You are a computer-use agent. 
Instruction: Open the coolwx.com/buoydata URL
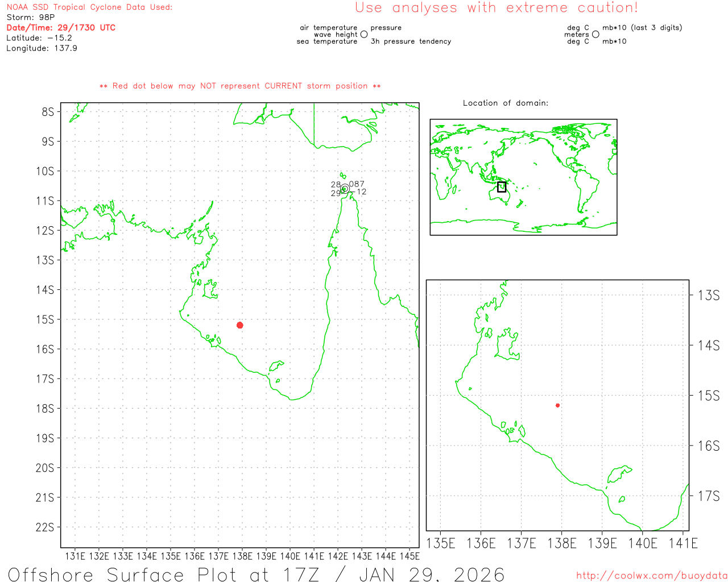coord(652,576)
